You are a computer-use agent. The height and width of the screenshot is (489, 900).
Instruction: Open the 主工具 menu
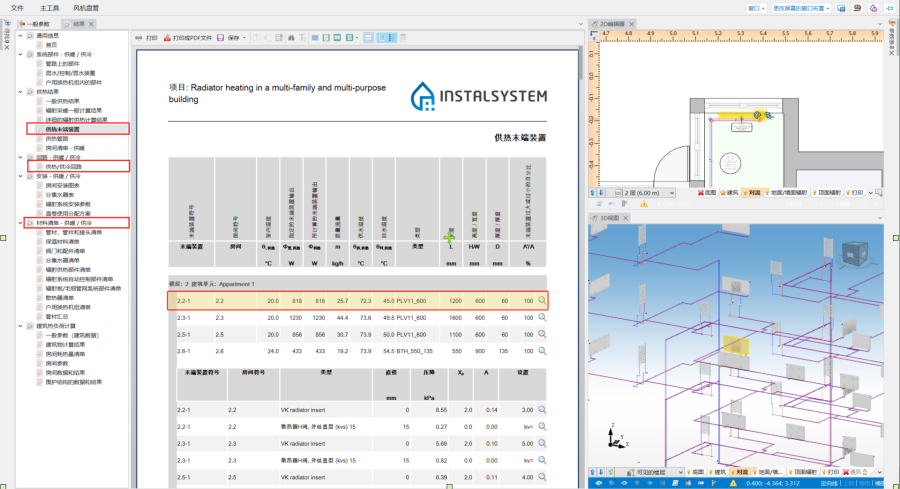tap(49, 8)
